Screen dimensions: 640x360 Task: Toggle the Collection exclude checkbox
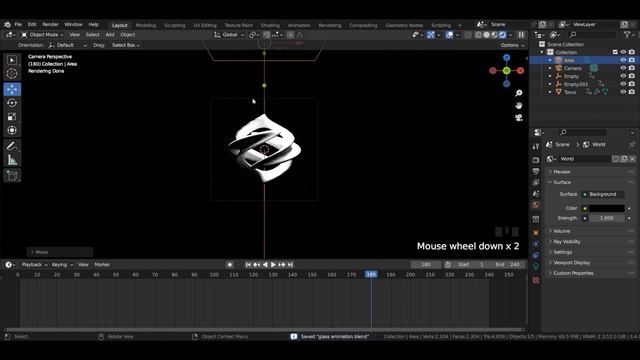click(615, 52)
